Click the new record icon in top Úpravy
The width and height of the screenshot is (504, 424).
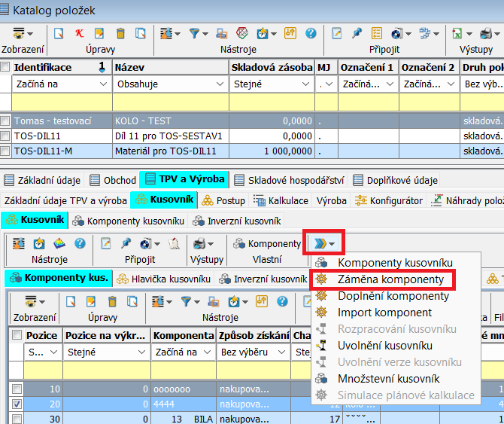tap(59, 33)
